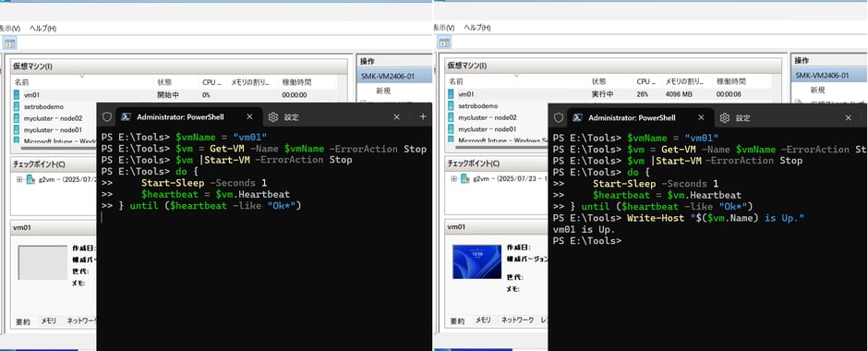Close 設定 tab in the waiting PowerShell window
868x351 pixels.
pyautogui.click(x=396, y=116)
